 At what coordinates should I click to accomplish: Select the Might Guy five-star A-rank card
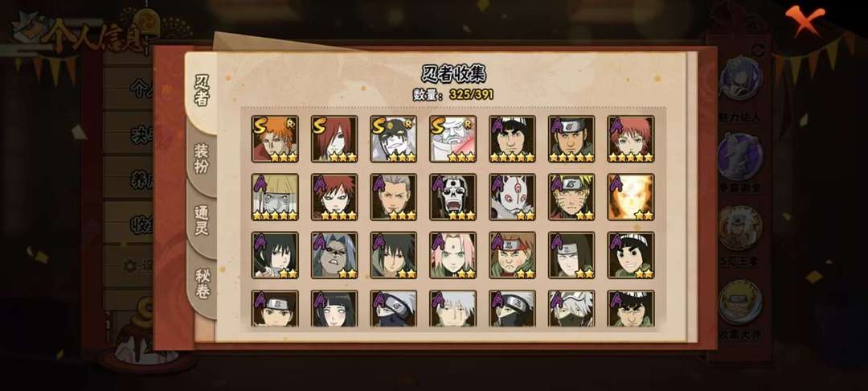[x=512, y=138]
